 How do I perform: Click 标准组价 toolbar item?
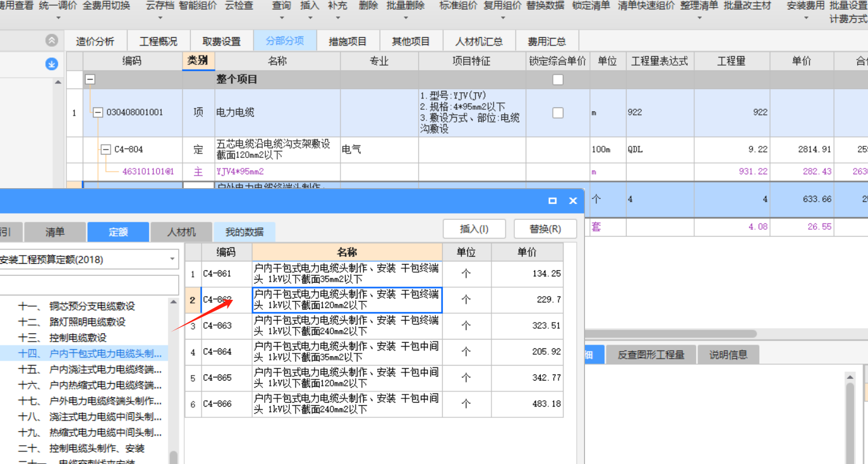(459, 6)
